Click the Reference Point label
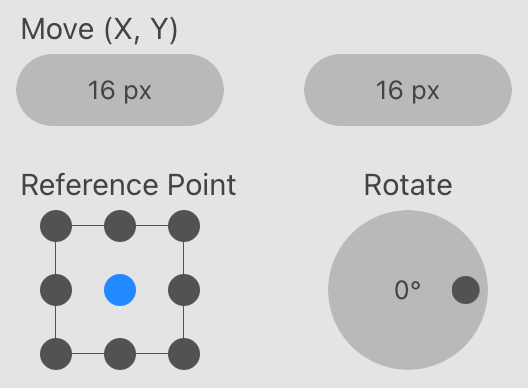This screenshot has width=528, height=388. (x=128, y=185)
